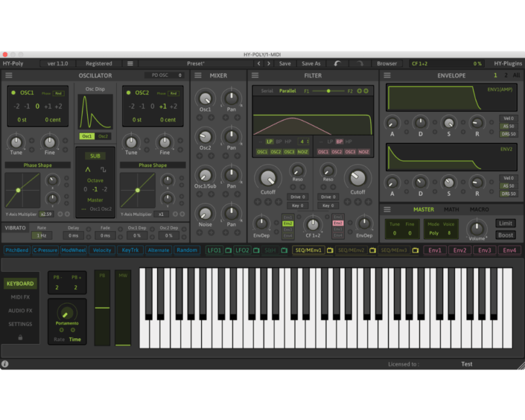Image resolution: width=525 pixels, height=420 pixels.
Task: Click the redo arrow icon in top bar
Action: click(360, 64)
